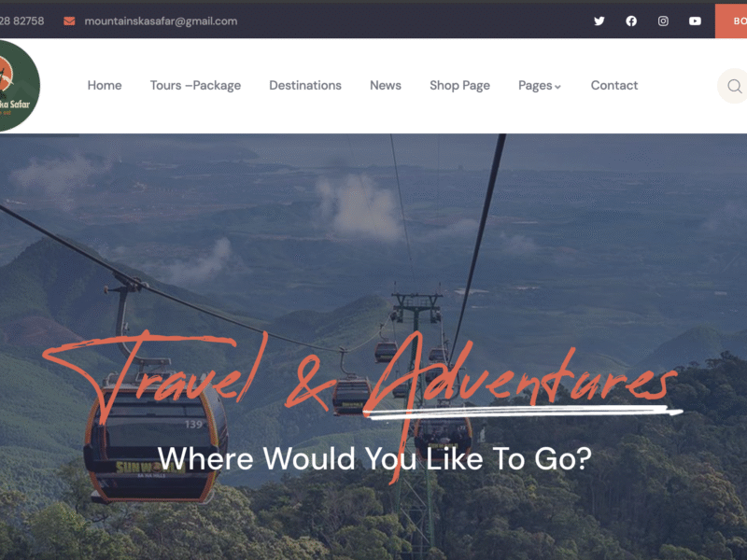The height and width of the screenshot is (560, 747).
Task: Click the mountainskasafar@gmail.com email link
Action: tap(161, 21)
